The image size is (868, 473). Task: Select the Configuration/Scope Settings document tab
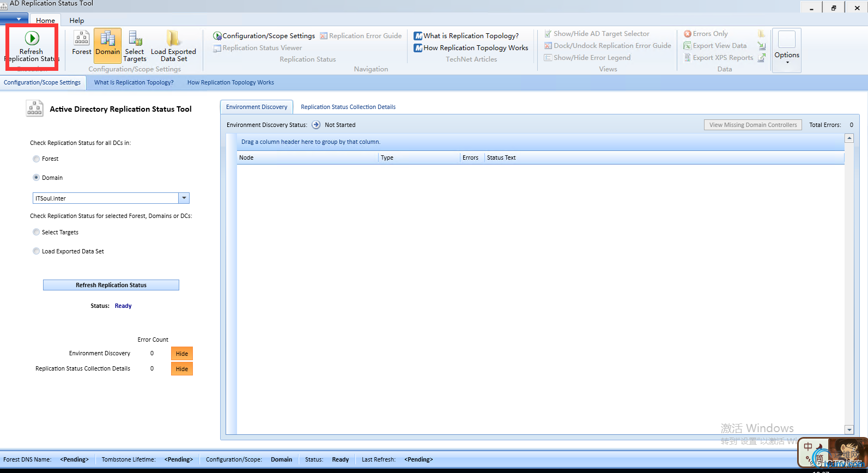coord(43,83)
